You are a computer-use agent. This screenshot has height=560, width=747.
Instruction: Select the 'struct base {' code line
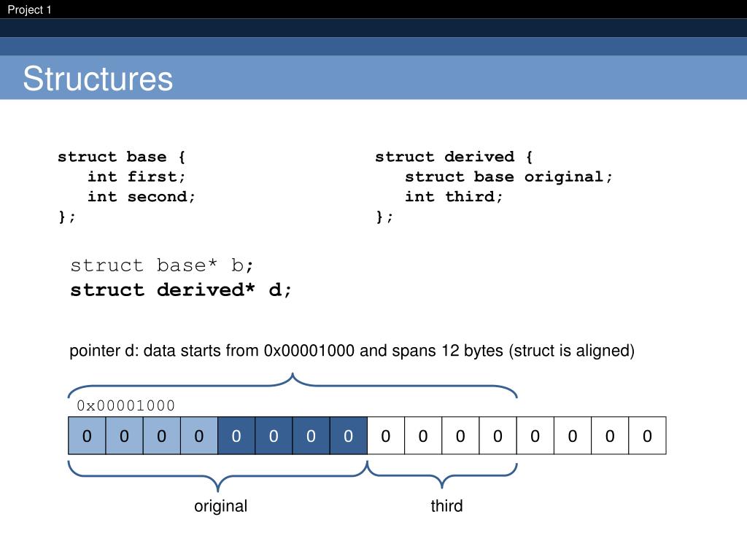pyautogui.click(x=122, y=157)
